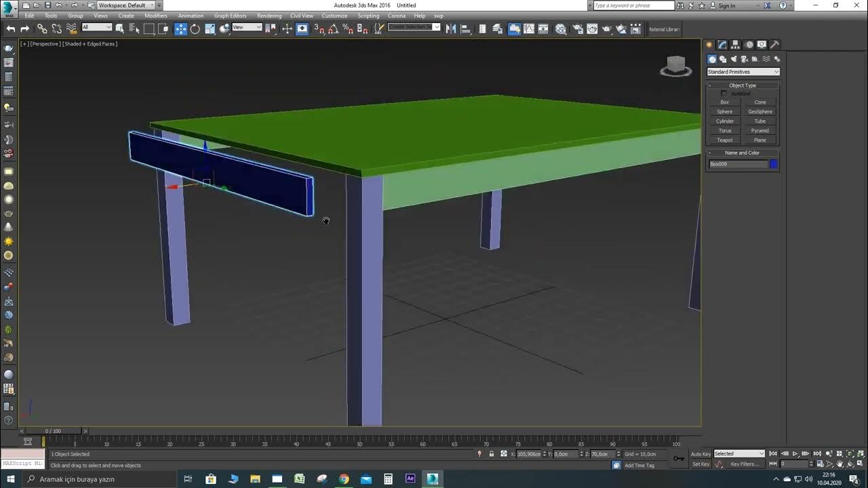This screenshot has width=868, height=488.
Task: Open the Animation menu
Action: coord(191,16)
